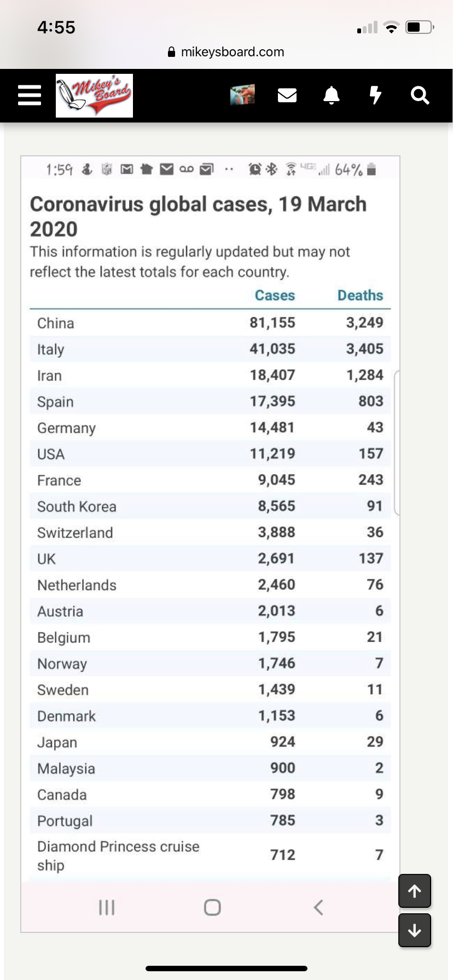This screenshot has height=980, width=453.
Task: Open the messages envelope icon
Action: pos(287,95)
